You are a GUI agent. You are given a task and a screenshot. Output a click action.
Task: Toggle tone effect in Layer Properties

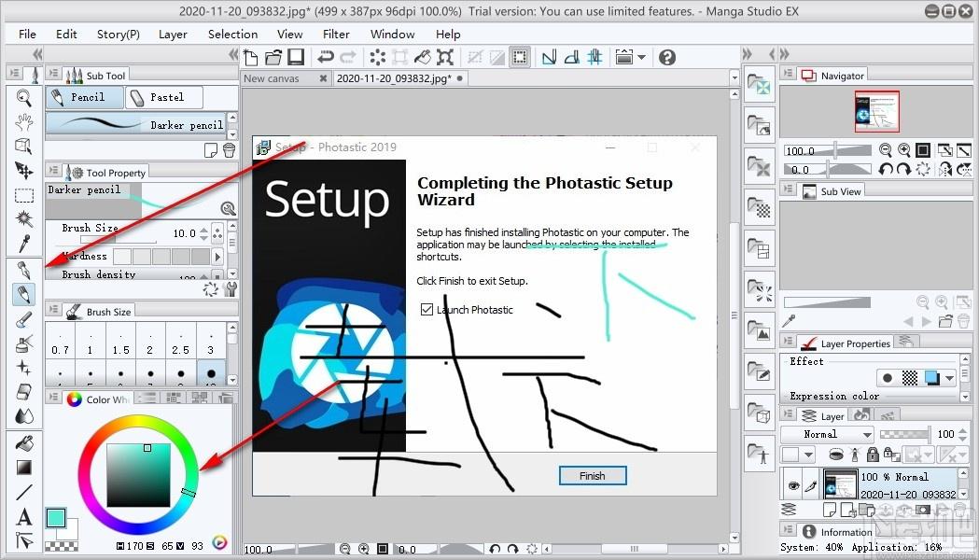(x=910, y=378)
